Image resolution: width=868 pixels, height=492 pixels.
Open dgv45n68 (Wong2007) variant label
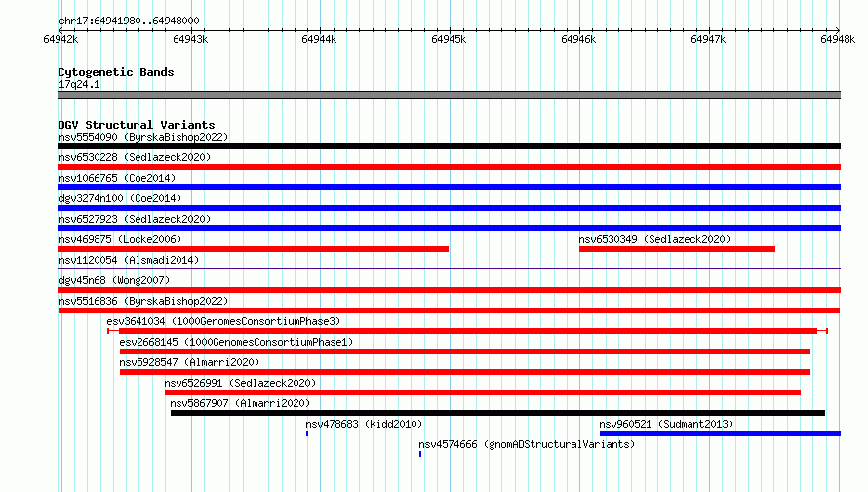tap(114, 280)
